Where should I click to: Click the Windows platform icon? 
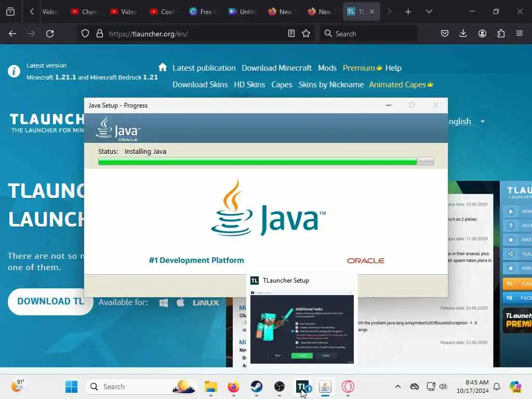pyautogui.click(x=164, y=303)
